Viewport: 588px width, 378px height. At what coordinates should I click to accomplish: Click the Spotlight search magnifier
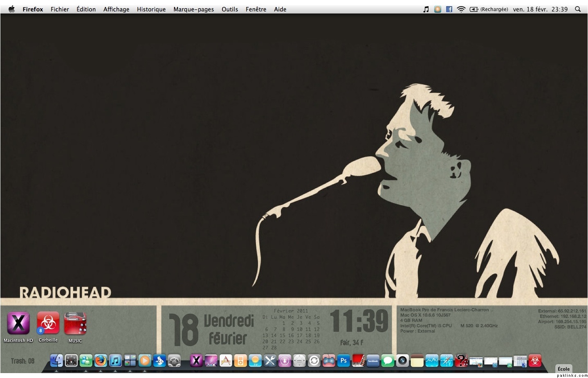(578, 9)
